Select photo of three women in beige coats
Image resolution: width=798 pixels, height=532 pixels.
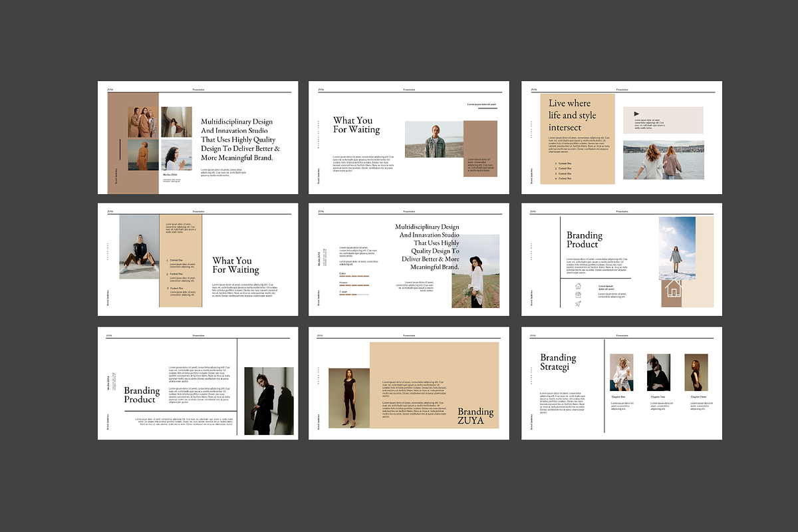pyautogui.click(x=143, y=122)
